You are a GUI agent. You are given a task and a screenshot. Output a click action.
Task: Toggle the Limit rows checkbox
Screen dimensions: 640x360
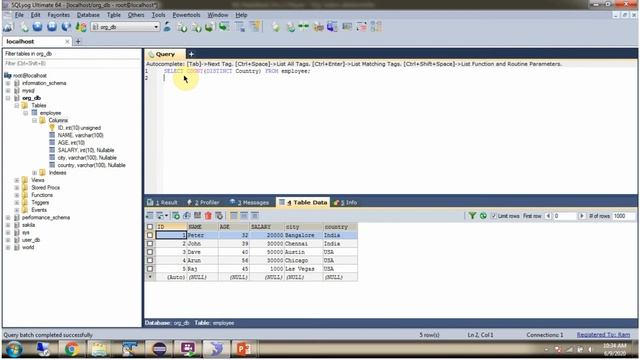pyautogui.click(x=494, y=216)
